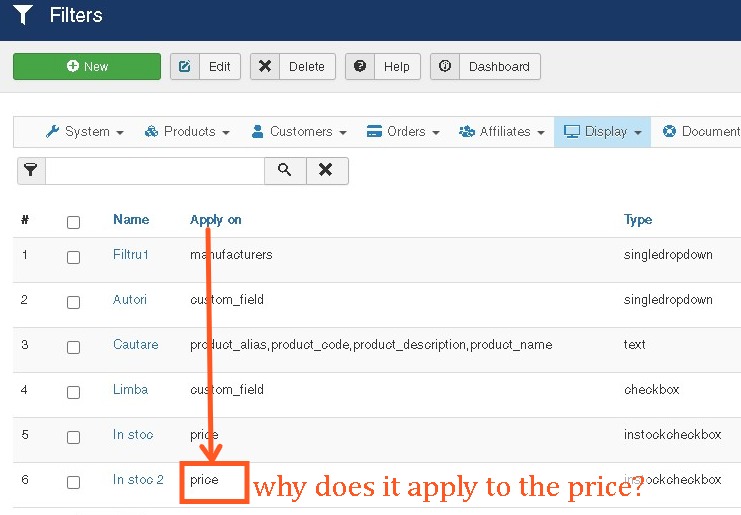741x515 pixels.
Task: Click the Dashboard button label
Action: click(x=499, y=67)
